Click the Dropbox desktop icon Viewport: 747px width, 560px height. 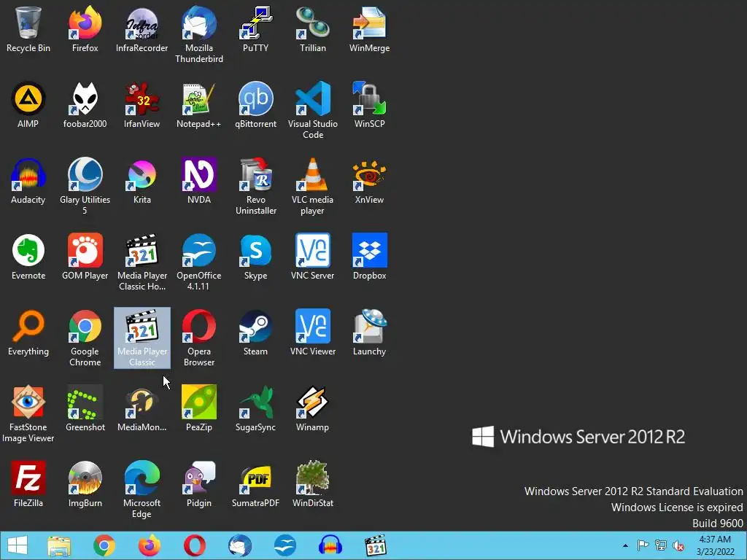pos(370,257)
